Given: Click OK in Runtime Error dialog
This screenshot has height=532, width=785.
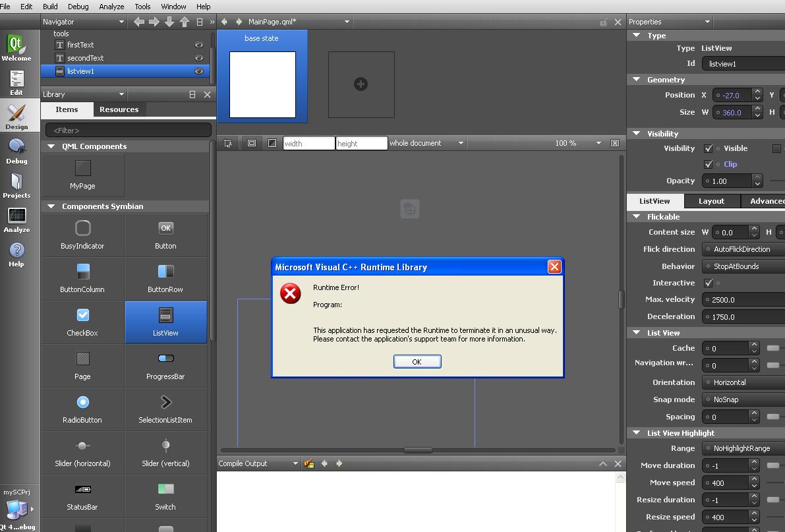Looking at the screenshot, I should point(417,361).
